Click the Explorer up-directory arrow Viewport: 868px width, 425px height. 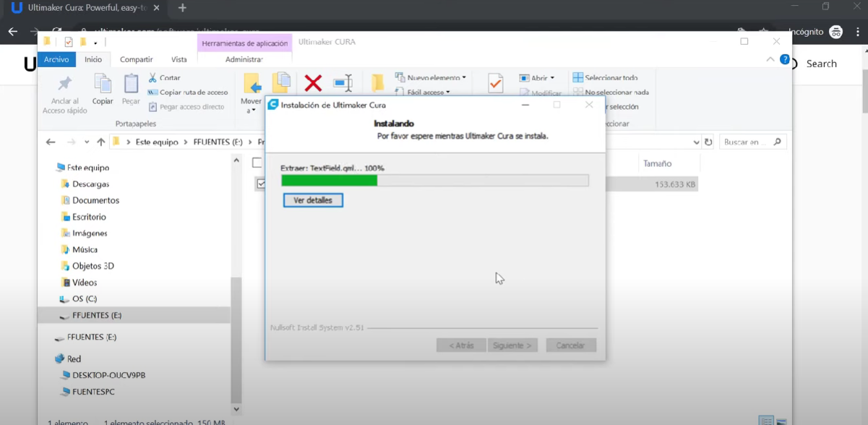tap(100, 142)
